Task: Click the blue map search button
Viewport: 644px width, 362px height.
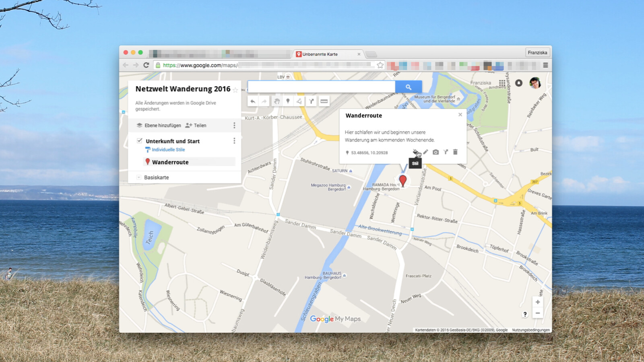Action: pyautogui.click(x=409, y=87)
